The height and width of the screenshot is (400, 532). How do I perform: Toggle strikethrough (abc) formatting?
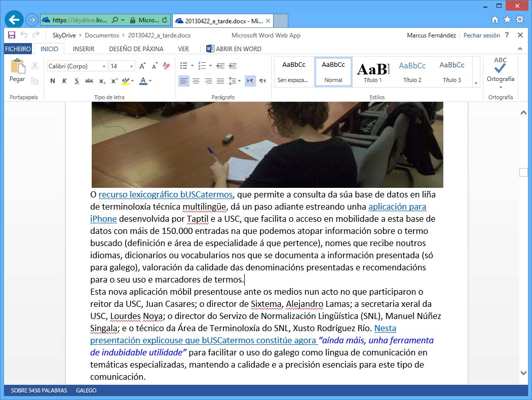point(89,81)
